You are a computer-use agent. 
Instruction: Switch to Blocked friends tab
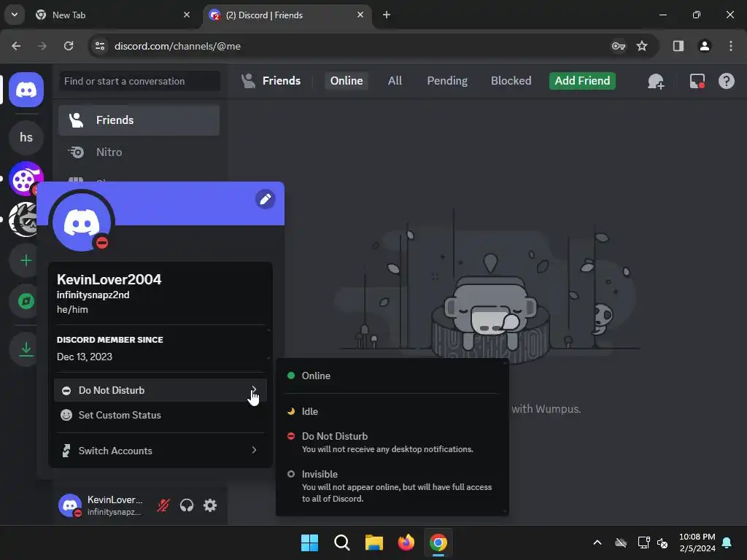pos(511,81)
